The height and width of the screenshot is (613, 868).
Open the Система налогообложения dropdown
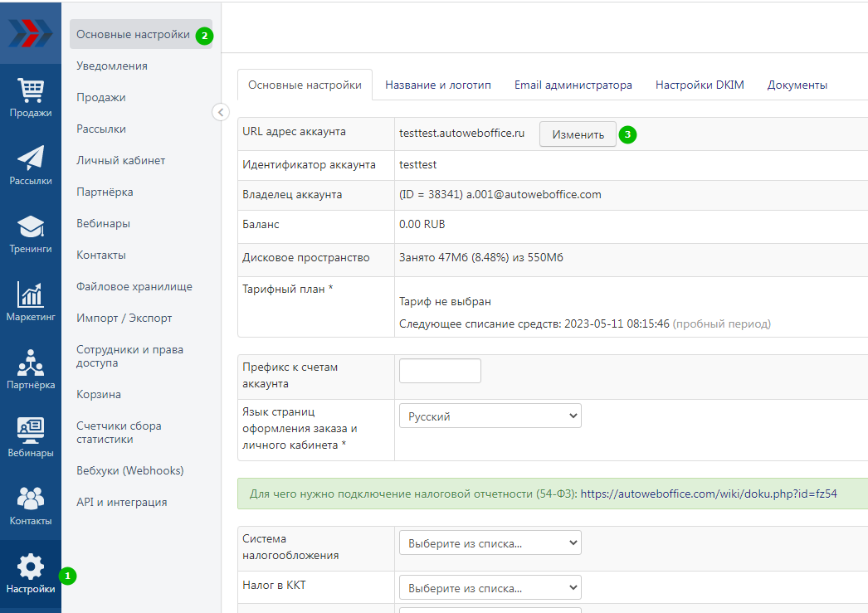[x=490, y=543]
